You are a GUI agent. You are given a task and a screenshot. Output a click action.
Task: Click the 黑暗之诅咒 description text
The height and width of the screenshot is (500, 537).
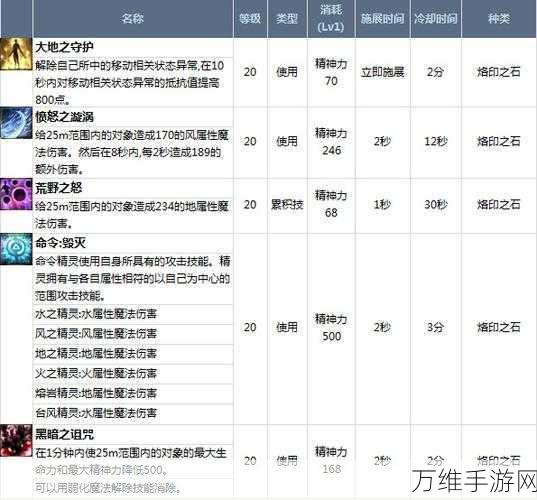click(x=131, y=471)
